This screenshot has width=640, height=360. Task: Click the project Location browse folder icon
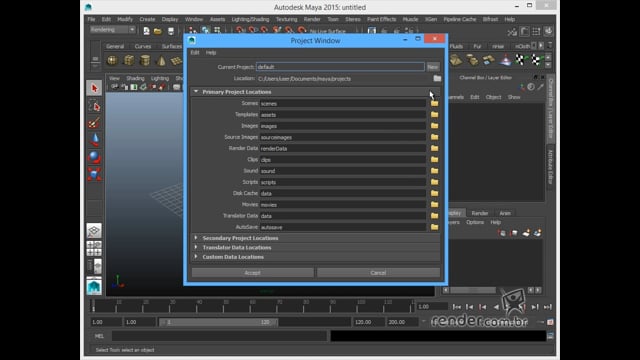click(x=437, y=78)
